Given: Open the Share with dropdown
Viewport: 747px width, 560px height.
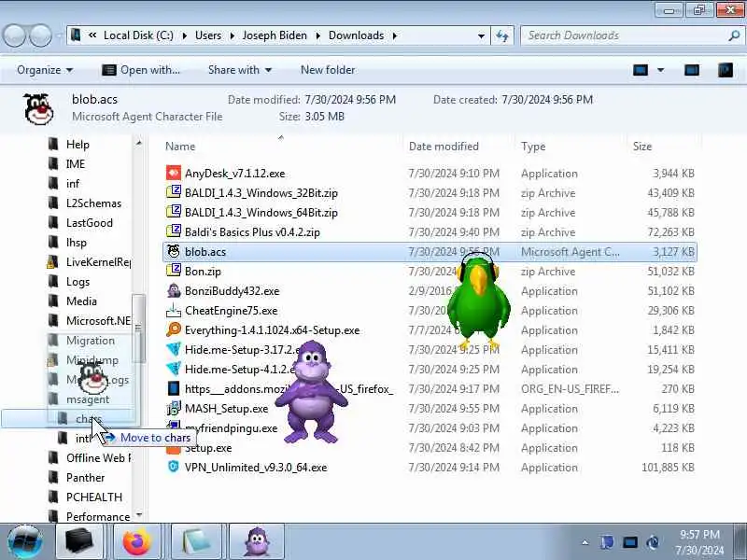Looking at the screenshot, I should [240, 70].
